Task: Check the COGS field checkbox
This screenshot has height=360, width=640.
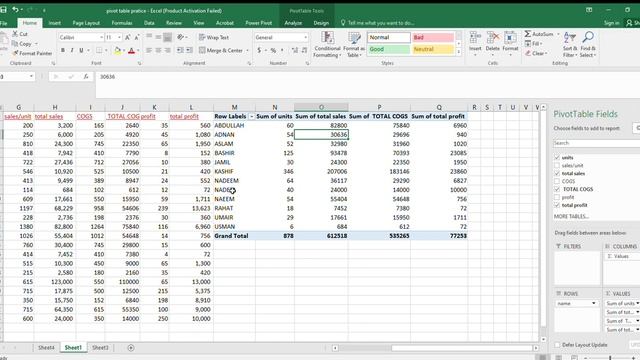Action: [x=557, y=181]
